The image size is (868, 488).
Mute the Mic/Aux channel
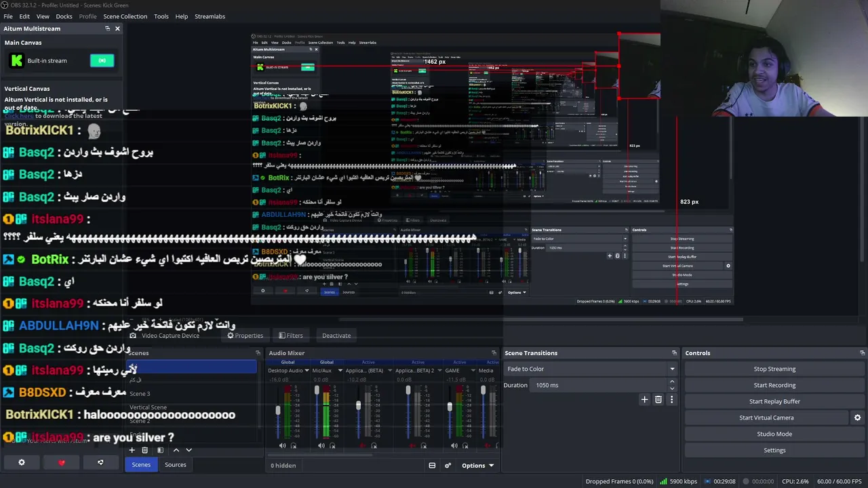(x=321, y=446)
